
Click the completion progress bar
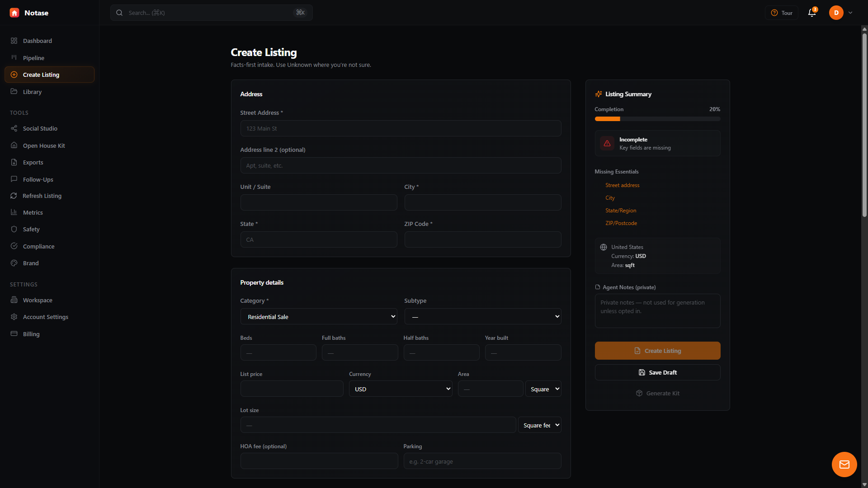pos(657,119)
